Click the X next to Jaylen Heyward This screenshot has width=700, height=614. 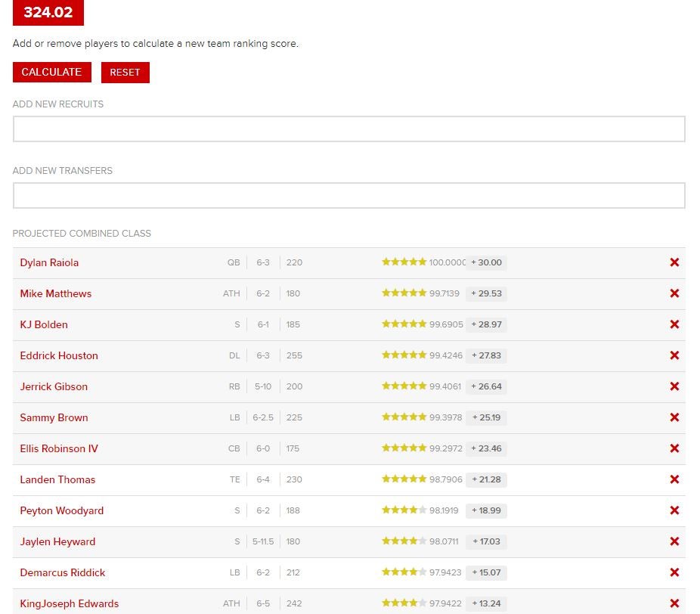click(x=674, y=541)
